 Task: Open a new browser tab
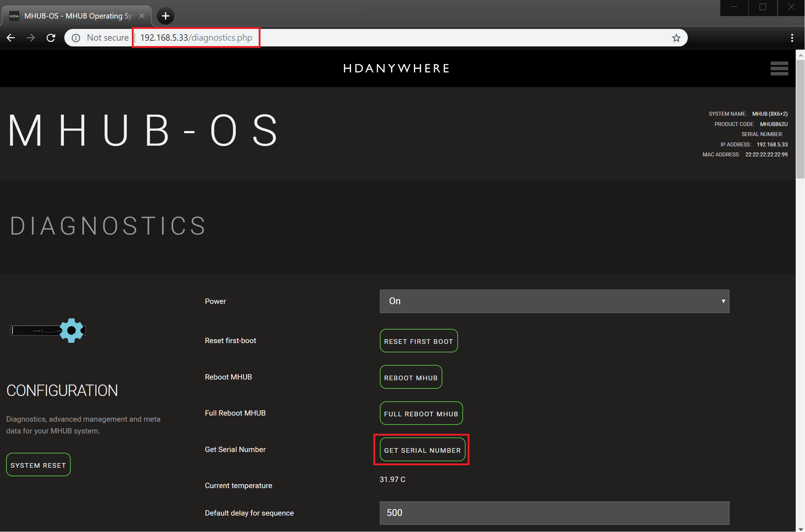(x=165, y=16)
